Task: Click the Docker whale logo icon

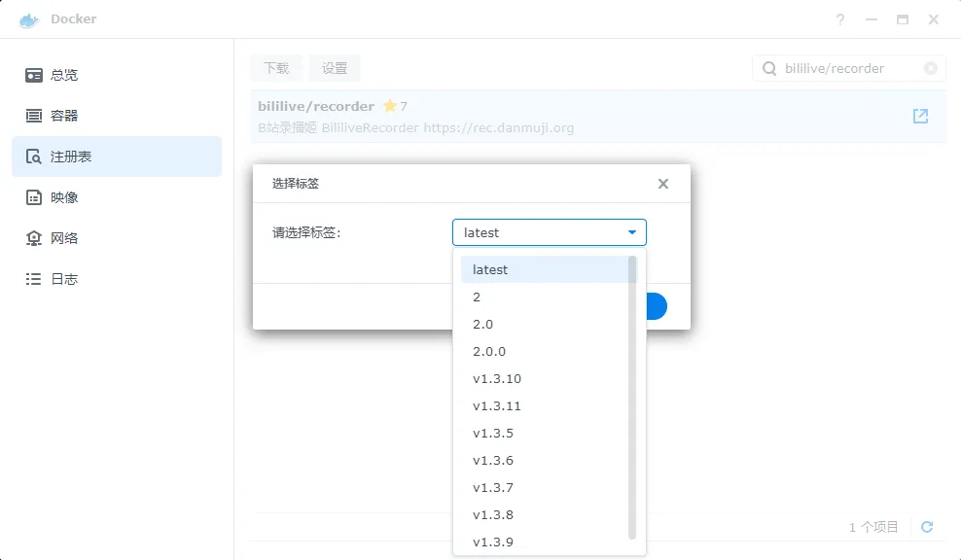Action: point(29,20)
